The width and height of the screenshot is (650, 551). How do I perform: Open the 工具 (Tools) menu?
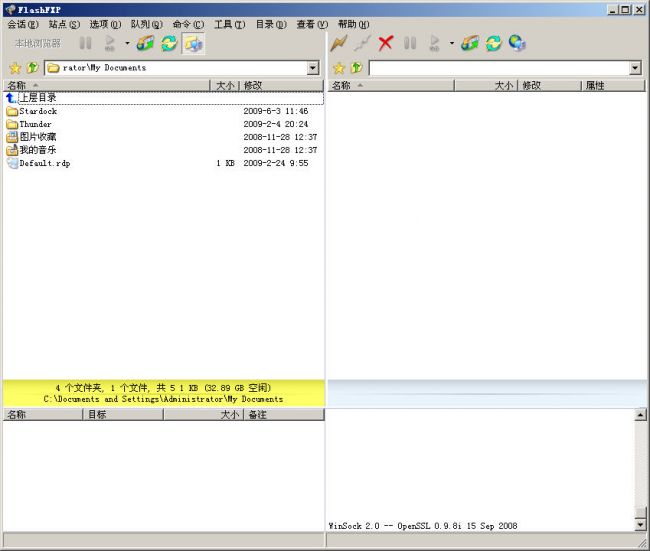coord(229,24)
